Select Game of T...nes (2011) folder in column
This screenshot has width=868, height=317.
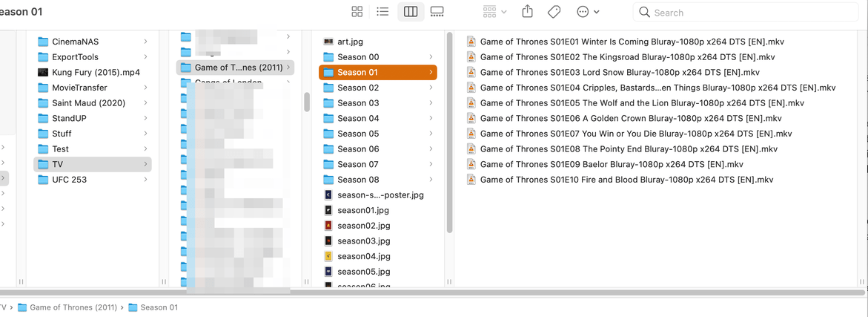(x=235, y=68)
